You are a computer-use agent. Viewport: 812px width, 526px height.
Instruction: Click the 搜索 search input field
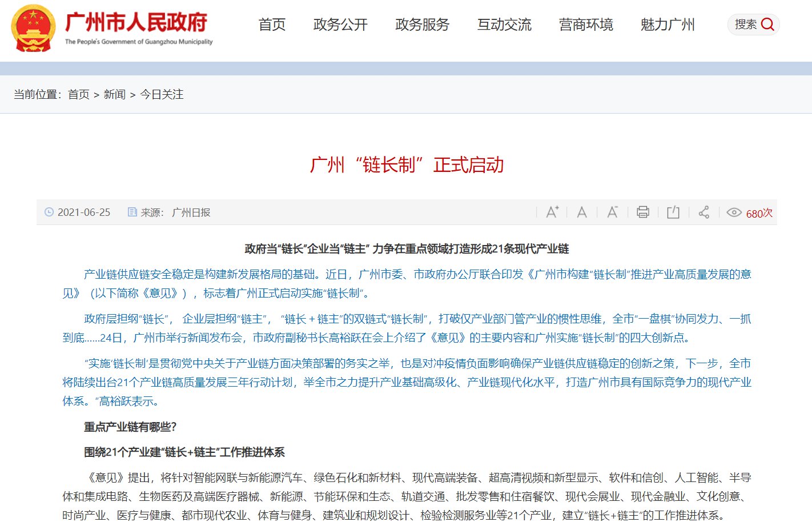745,25
